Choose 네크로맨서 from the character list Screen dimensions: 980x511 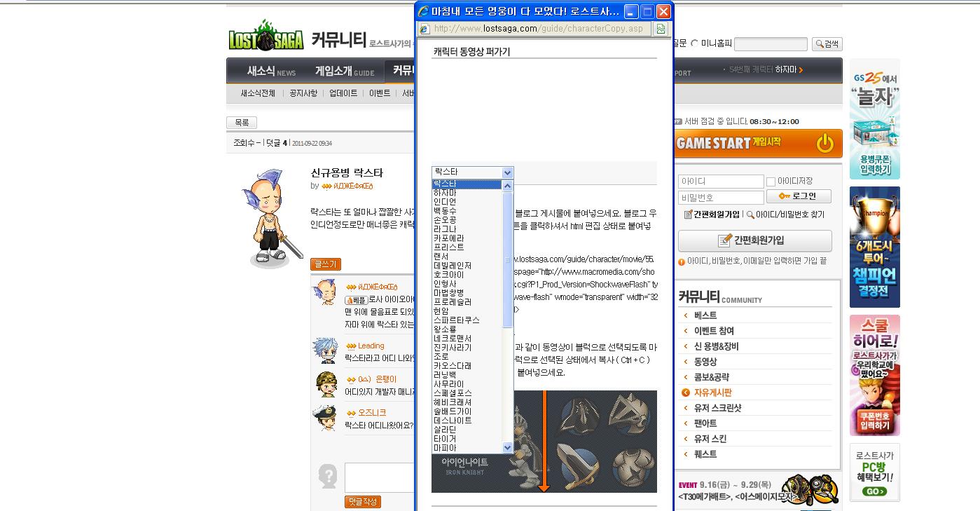[x=453, y=338]
